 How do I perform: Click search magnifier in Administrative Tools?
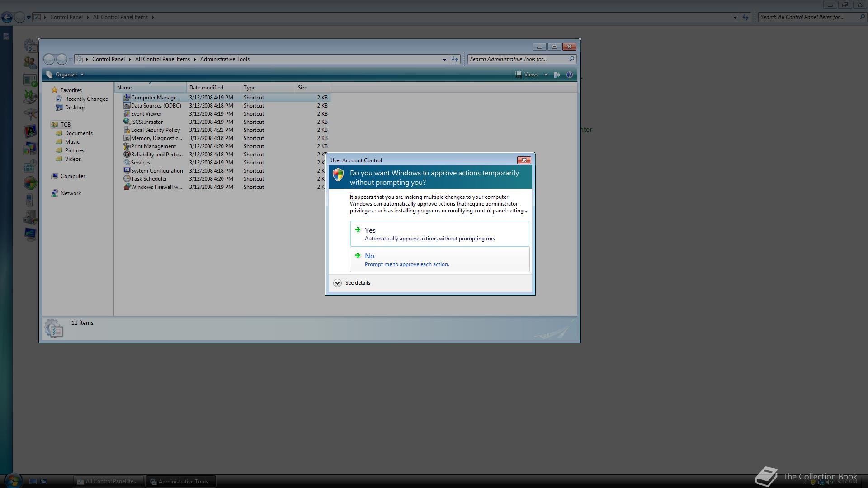[x=571, y=59]
